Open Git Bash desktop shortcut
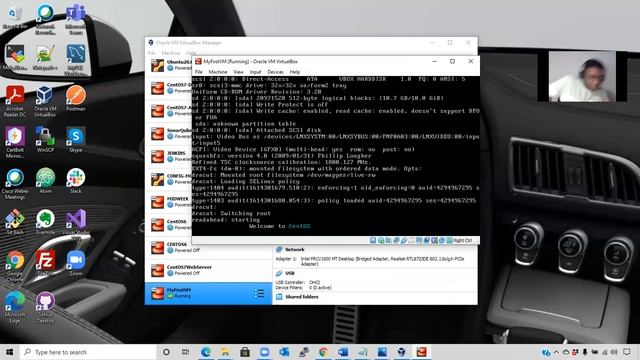The image size is (640, 360). [x=15, y=222]
